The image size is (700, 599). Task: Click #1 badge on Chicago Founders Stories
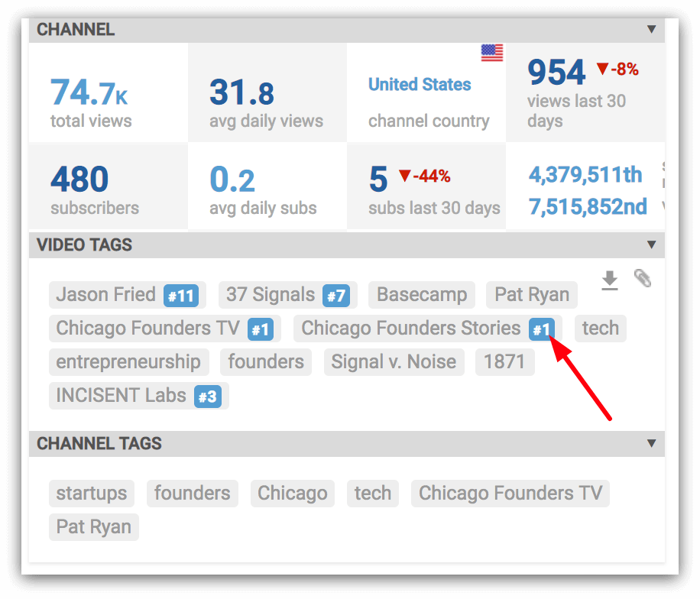click(542, 329)
